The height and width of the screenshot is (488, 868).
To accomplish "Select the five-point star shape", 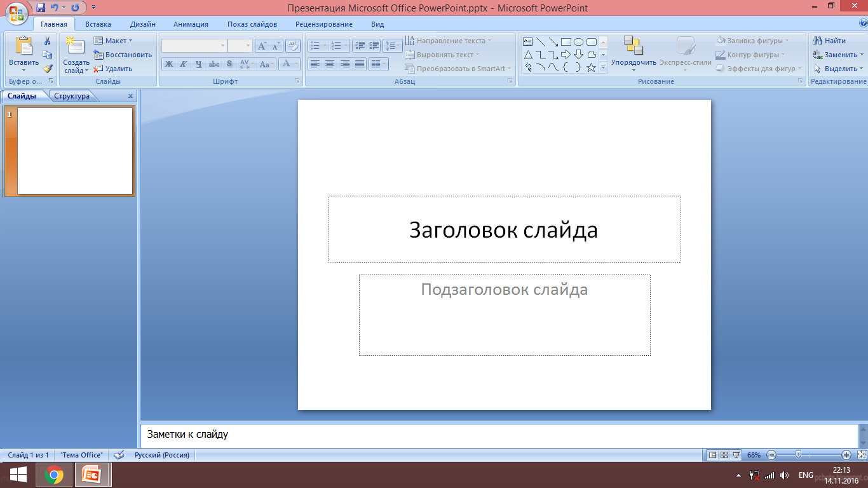I will [x=591, y=67].
